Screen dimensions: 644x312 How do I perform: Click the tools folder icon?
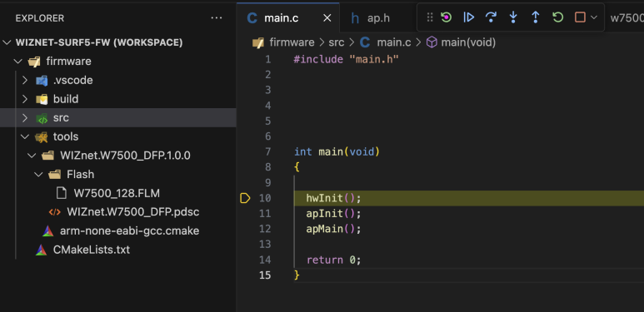coord(42,137)
